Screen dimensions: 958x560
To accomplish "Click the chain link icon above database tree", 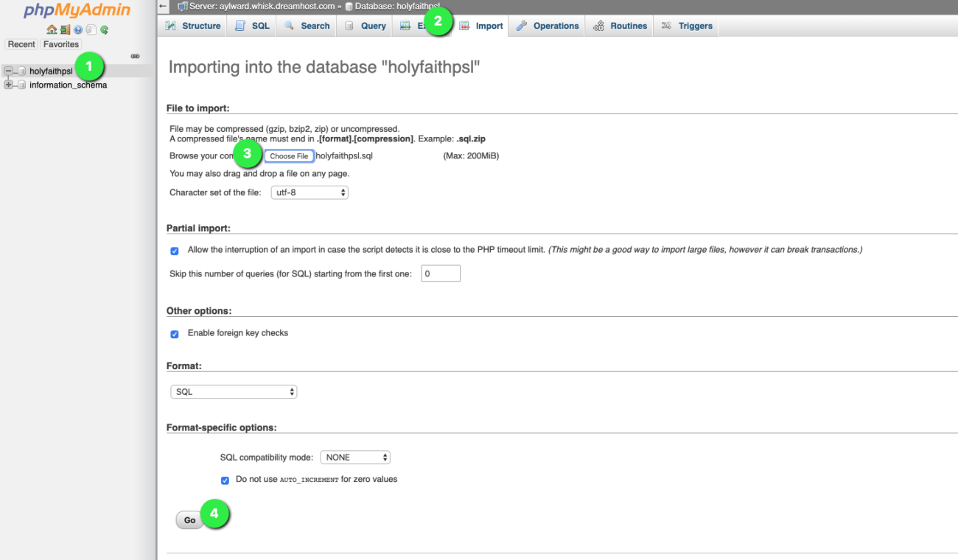I will [135, 56].
